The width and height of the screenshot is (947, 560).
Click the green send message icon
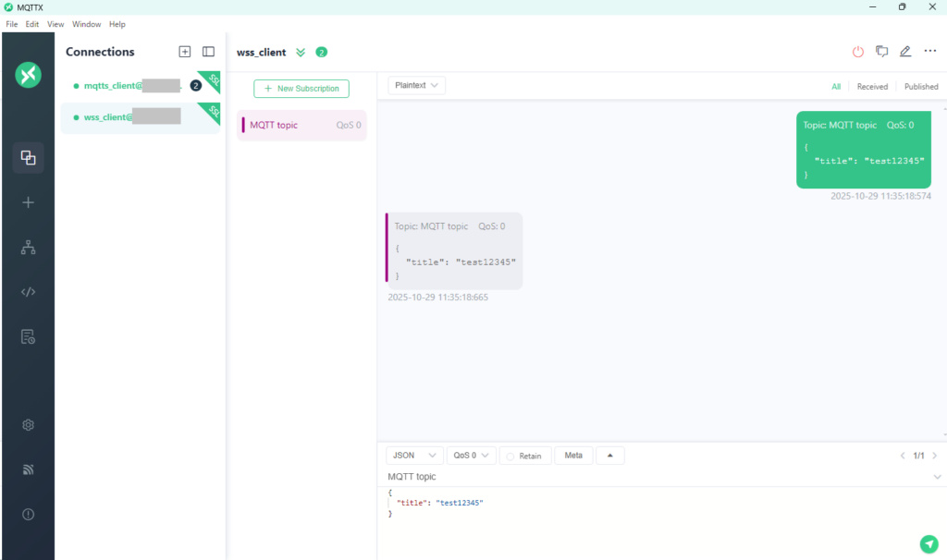929,543
